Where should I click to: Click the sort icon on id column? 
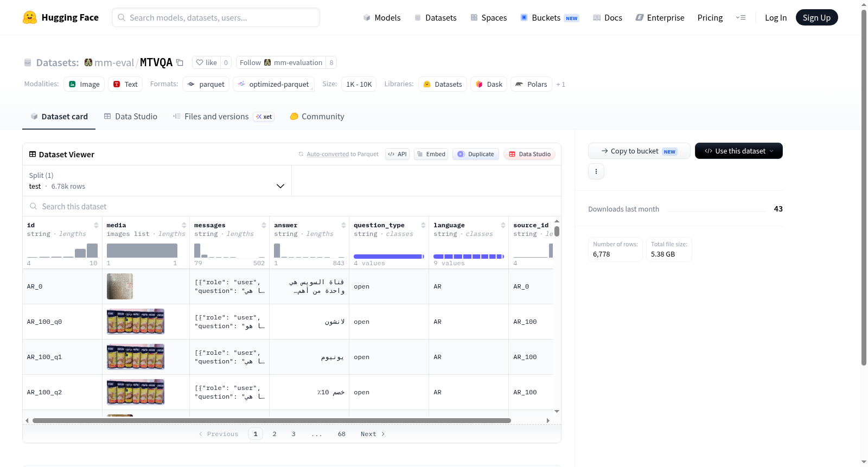click(x=96, y=225)
